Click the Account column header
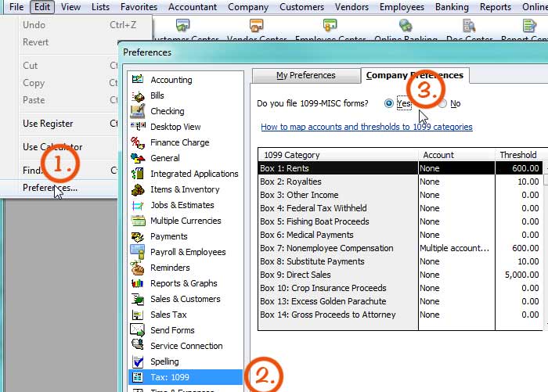Image resolution: width=548 pixels, height=392 pixels. (x=456, y=155)
